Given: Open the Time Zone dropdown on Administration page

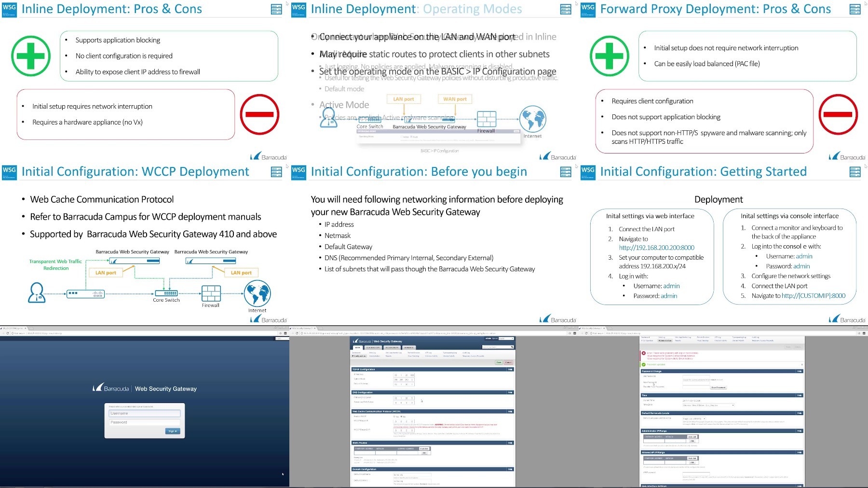Looking at the screenshot, I should pos(708,405).
